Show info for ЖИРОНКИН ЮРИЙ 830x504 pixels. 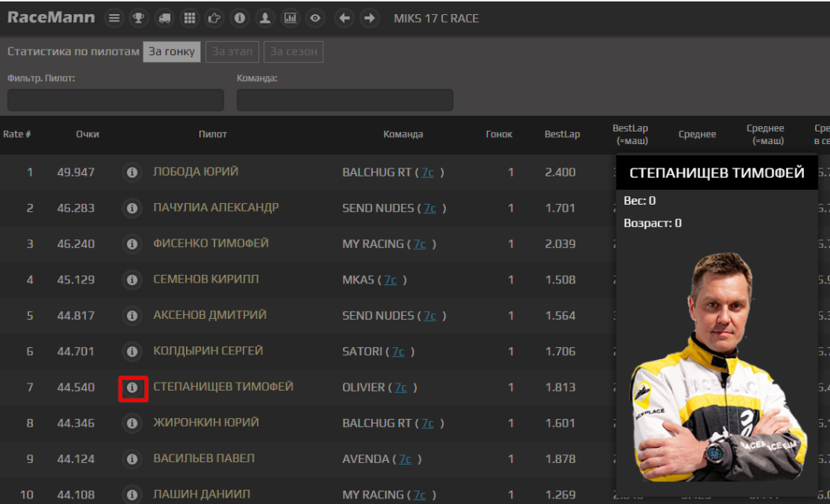[132, 423]
